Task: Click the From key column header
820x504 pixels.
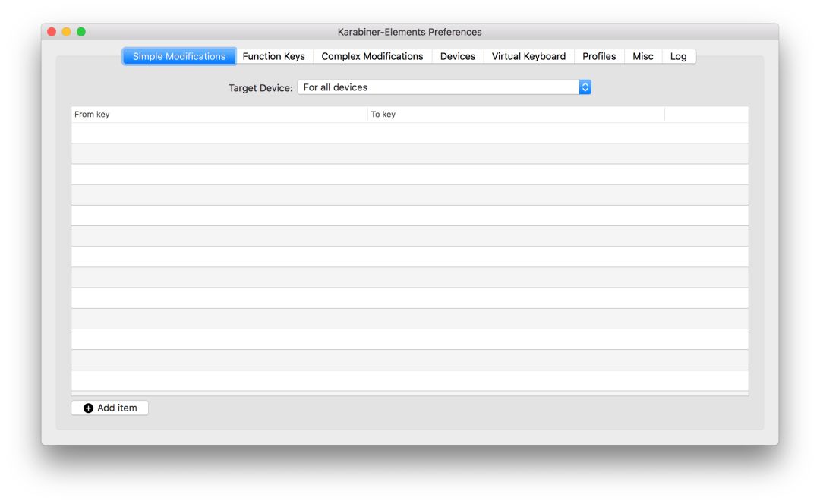Action: (219, 114)
